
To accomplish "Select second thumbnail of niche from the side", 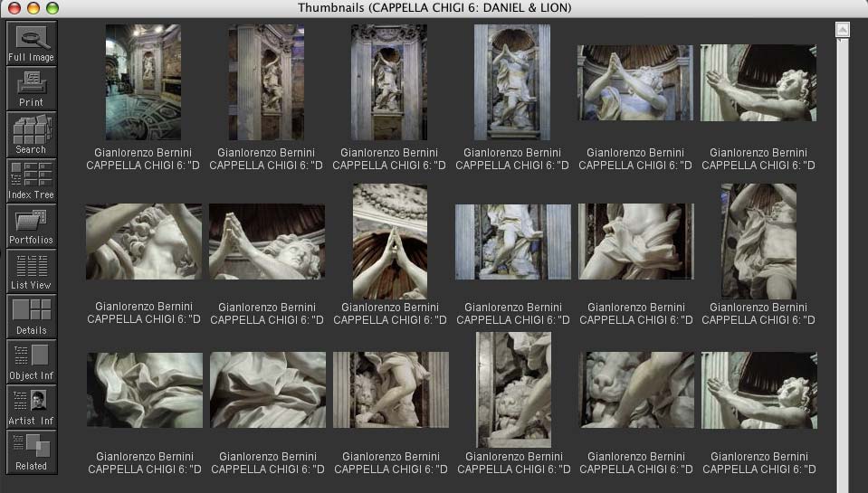I will pos(266,82).
